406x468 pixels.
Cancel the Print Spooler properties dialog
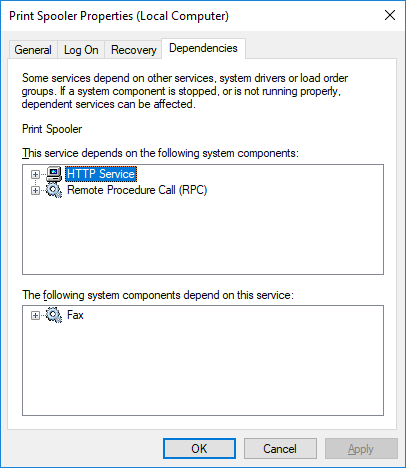click(280, 449)
